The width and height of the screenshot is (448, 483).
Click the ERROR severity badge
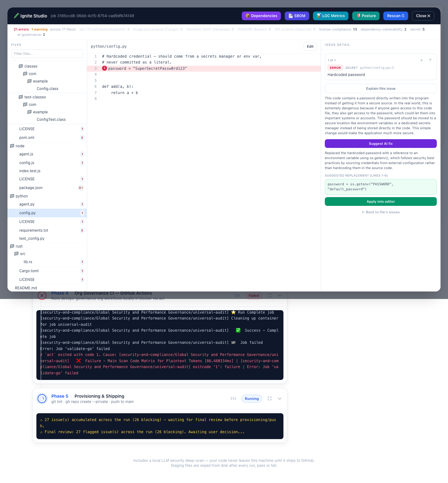click(x=335, y=68)
